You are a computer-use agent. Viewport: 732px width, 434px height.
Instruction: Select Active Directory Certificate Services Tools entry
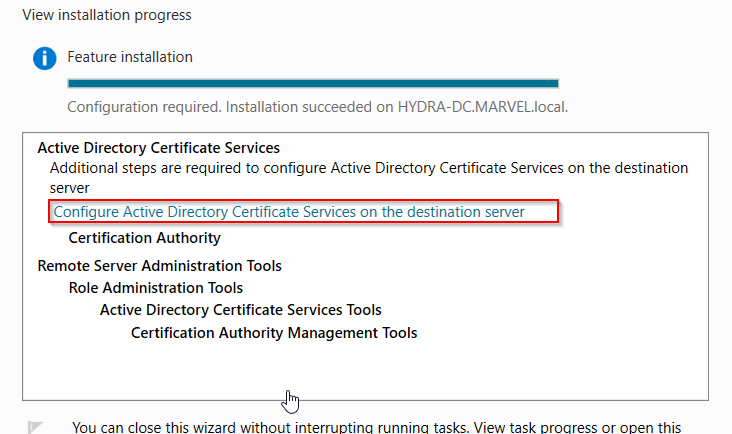pos(241,310)
